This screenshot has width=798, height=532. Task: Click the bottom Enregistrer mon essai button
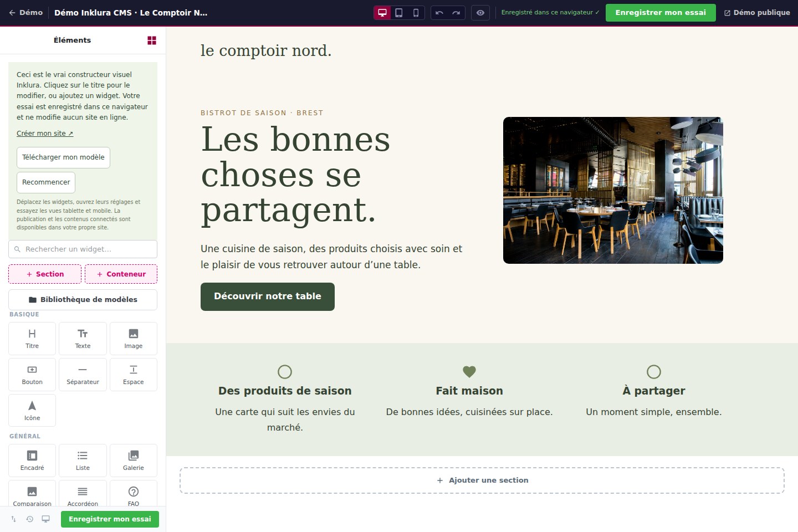tap(110, 519)
